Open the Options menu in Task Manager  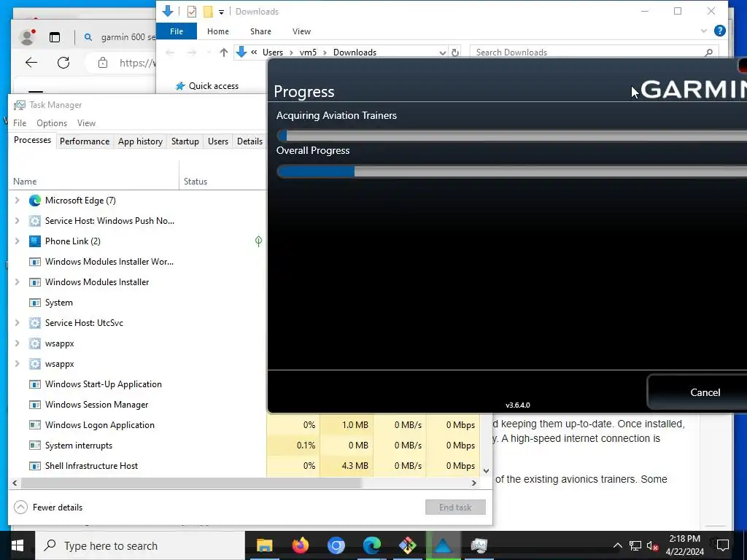click(x=52, y=122)
